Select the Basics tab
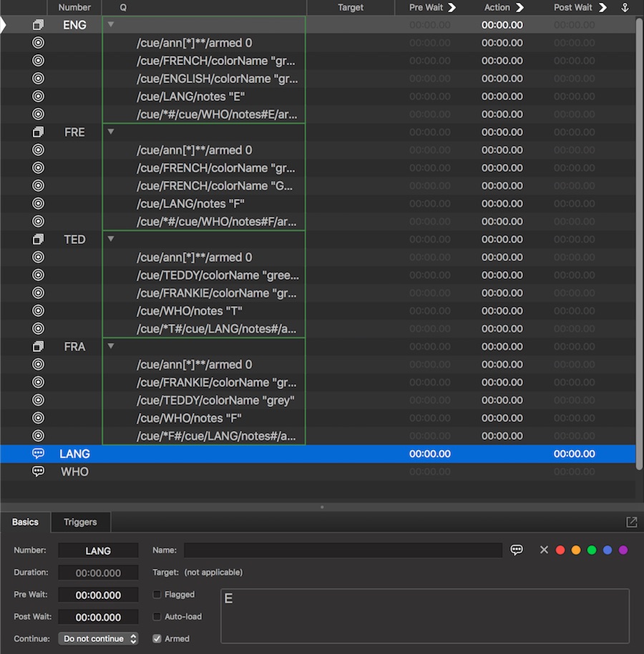The height and width of the screenshot is (654, 644). pos(26,522)
